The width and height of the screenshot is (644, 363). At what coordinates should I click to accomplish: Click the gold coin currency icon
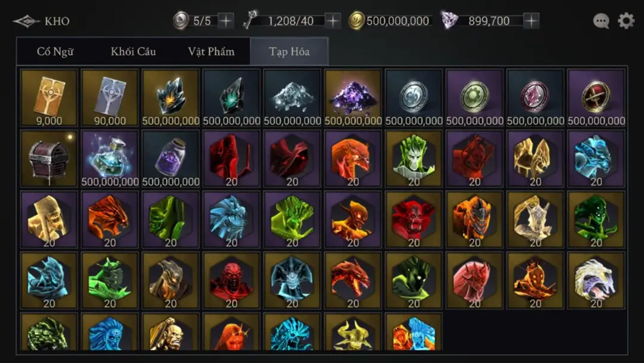[x=356, y=20]
